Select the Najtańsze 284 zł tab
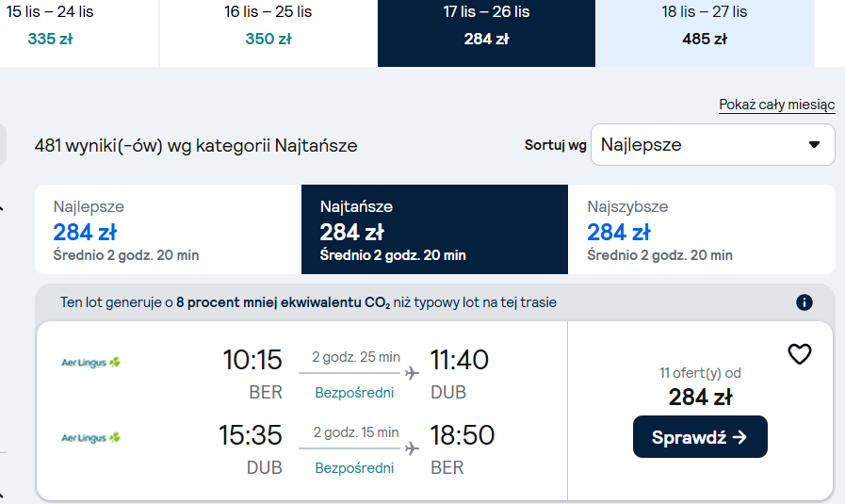Image resolution: width=845 pixels, height=504 pixels. pos(434,230)
